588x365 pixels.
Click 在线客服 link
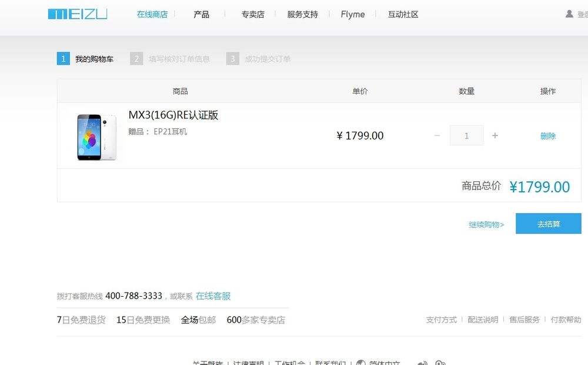tap(213, 296)
